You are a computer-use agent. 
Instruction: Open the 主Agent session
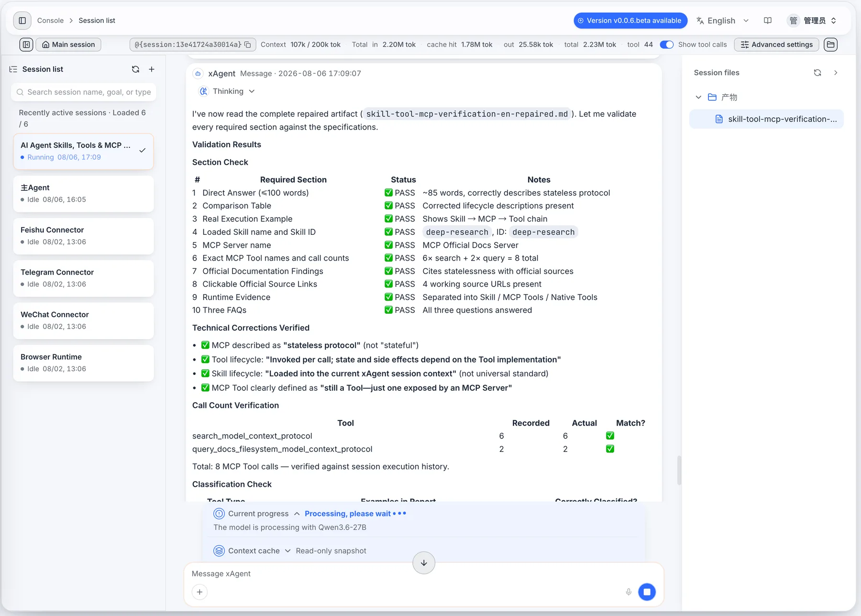[x=83, y=194]
